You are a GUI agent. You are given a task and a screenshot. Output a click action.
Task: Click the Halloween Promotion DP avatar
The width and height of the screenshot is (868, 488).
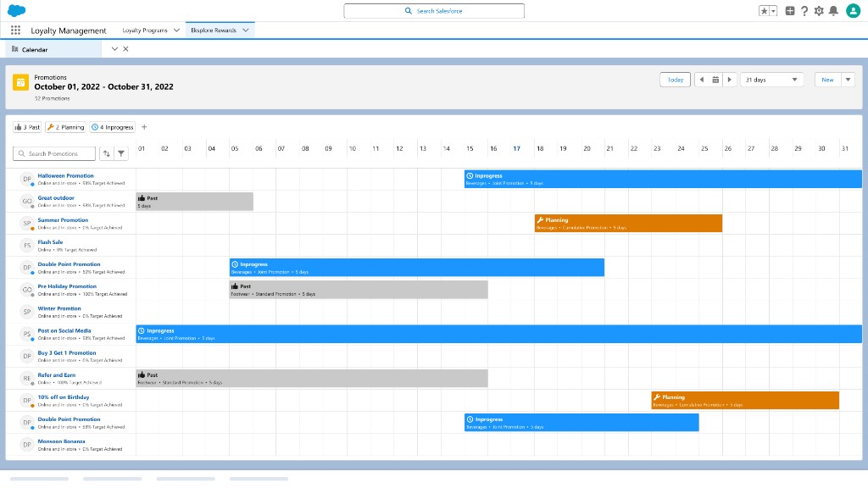click(26, 179)
